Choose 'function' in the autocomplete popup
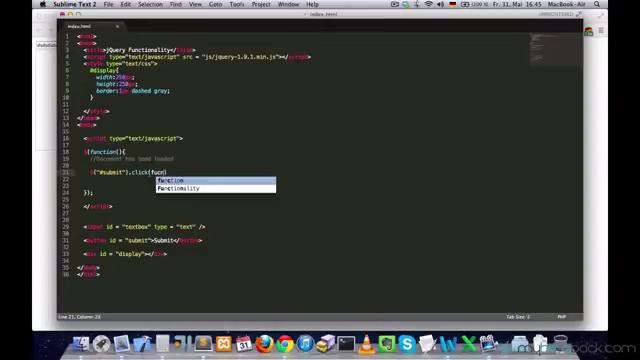640x360 pixels. [216, 180]
